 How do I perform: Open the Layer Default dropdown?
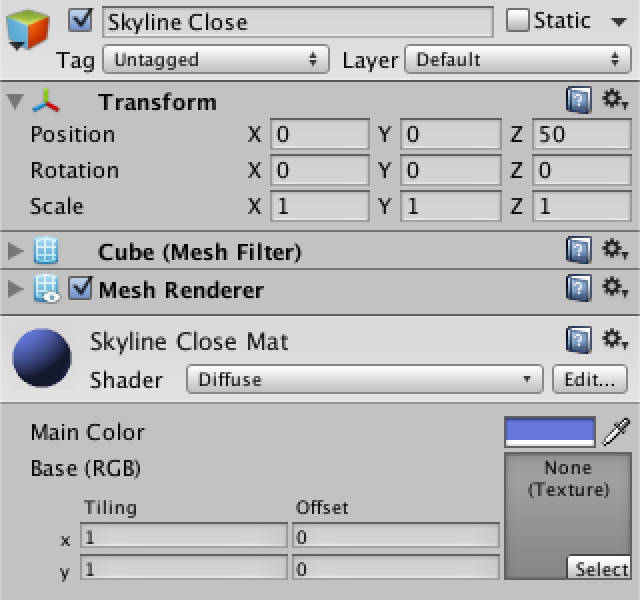(x=518, y=60)
